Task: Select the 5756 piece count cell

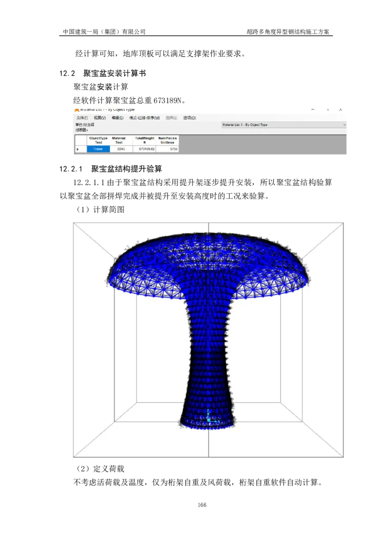Action: tap(168, 149)
